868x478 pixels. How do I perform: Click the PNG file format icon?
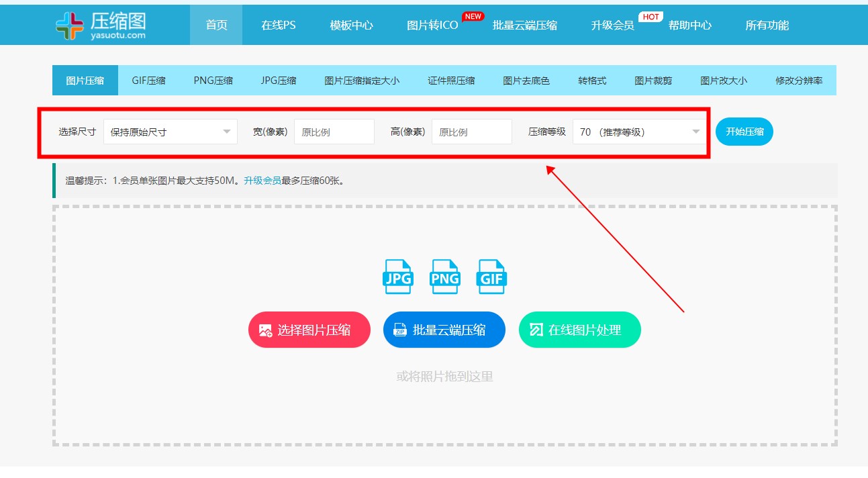[445, 277]
